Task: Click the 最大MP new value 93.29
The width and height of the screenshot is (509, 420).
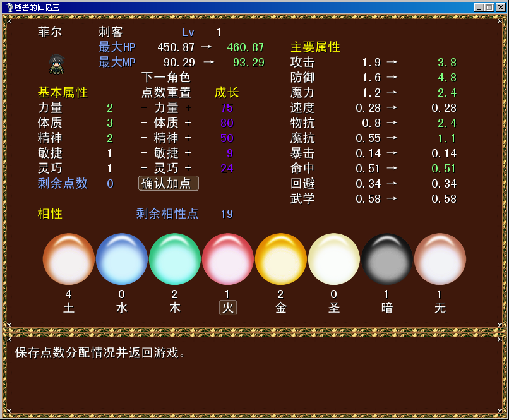Action: (x=249, y=63)
